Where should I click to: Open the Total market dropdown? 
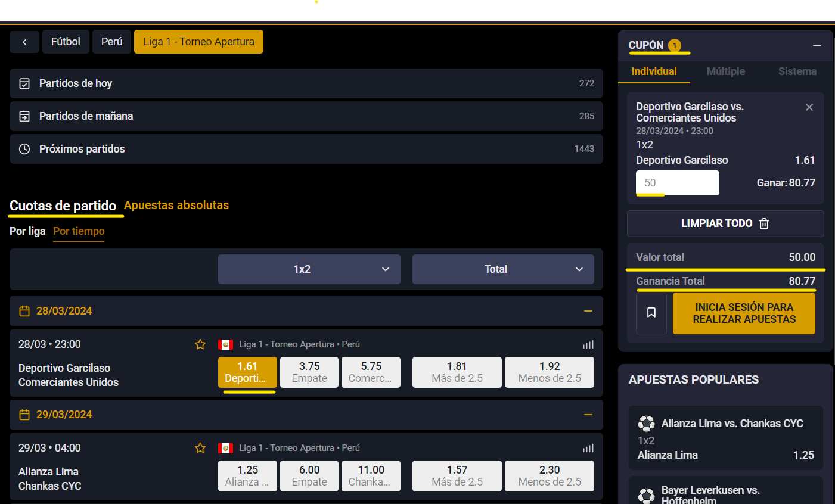coord(502,269)
